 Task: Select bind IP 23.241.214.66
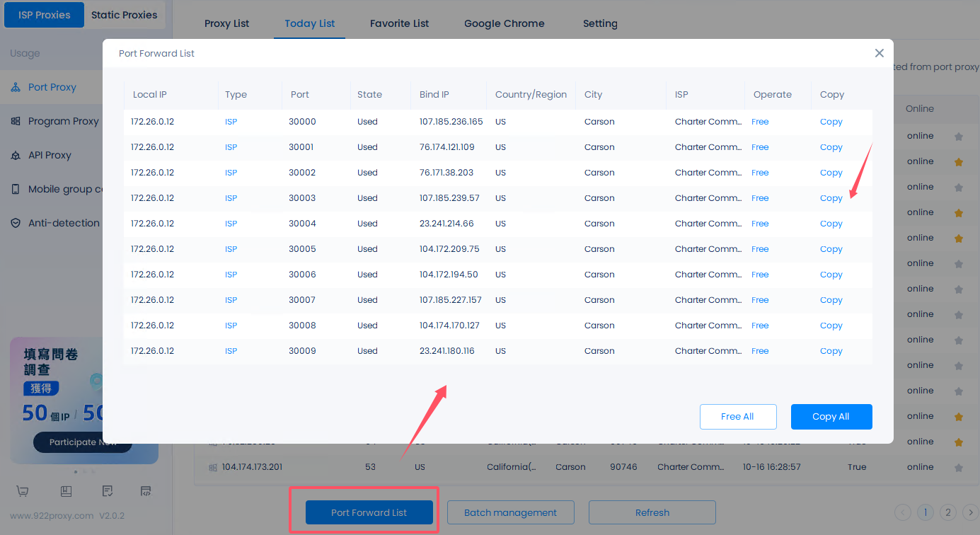(446, 224)
